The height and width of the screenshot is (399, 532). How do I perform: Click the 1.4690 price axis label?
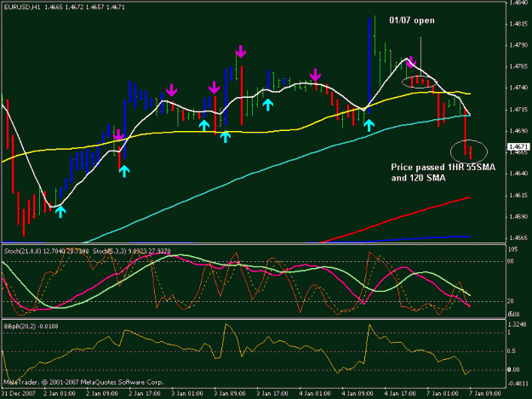(x=518, y=131)
